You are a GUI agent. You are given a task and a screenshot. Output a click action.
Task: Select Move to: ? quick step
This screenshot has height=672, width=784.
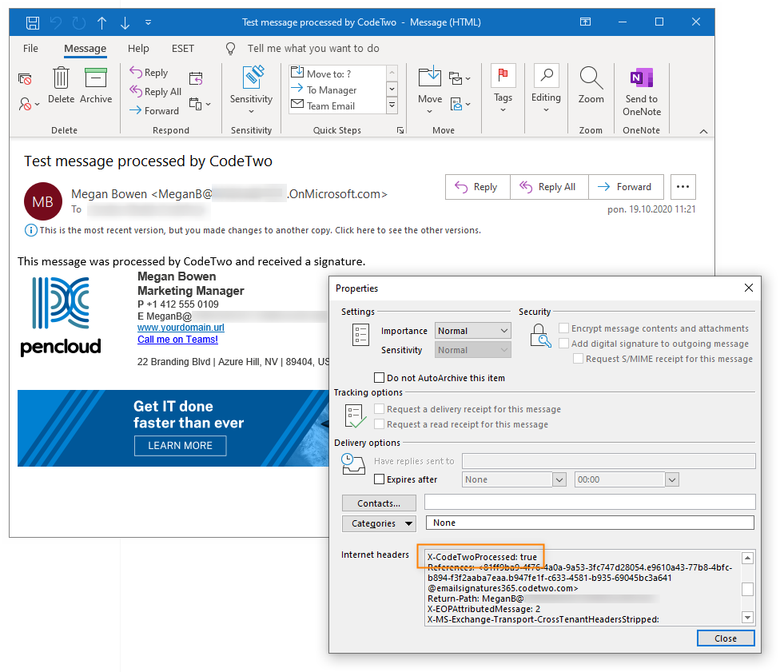click(337, 74)
